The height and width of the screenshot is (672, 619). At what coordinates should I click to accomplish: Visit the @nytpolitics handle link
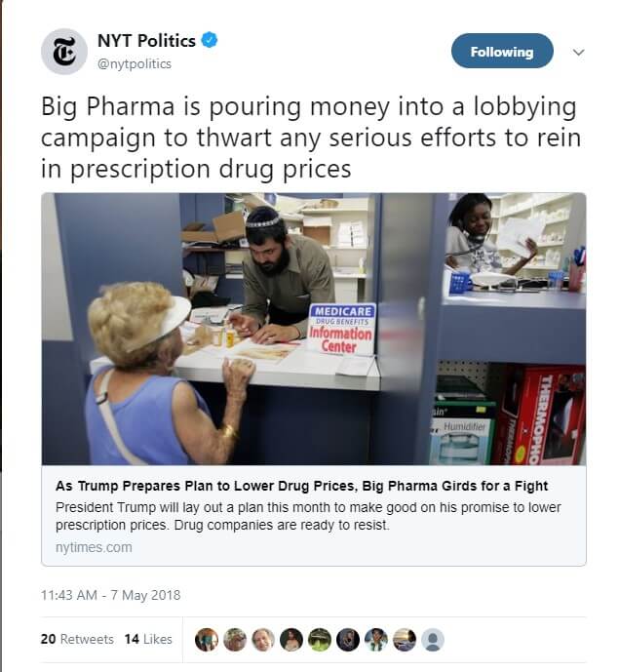(135, 63)
